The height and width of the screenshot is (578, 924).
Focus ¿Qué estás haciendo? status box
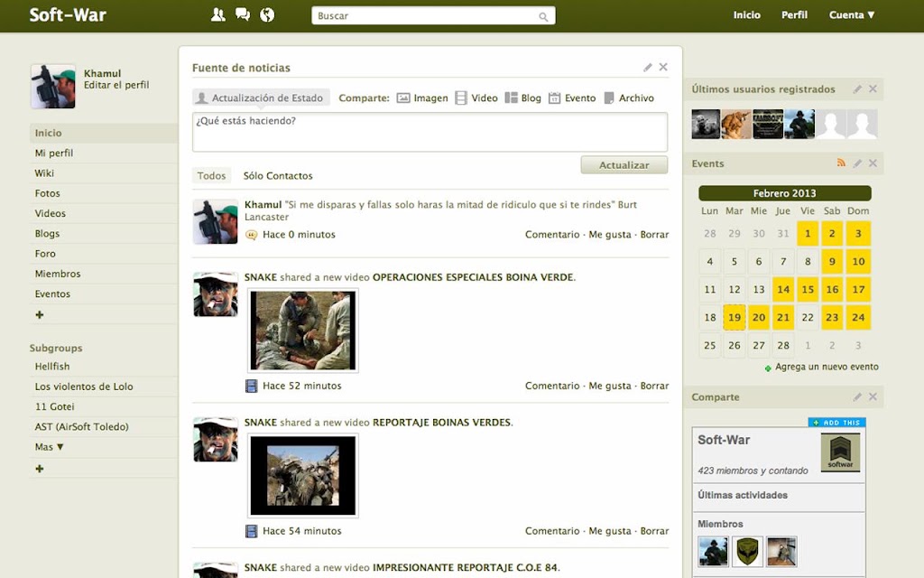(x=430, y=132)
